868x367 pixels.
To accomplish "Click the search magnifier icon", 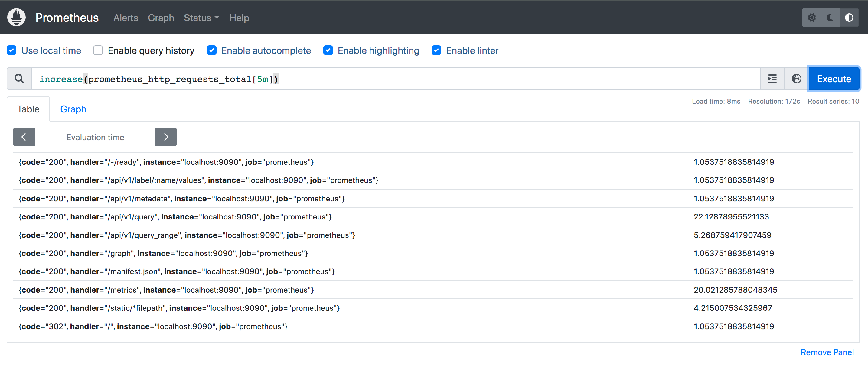I will (x=20, y=79).
